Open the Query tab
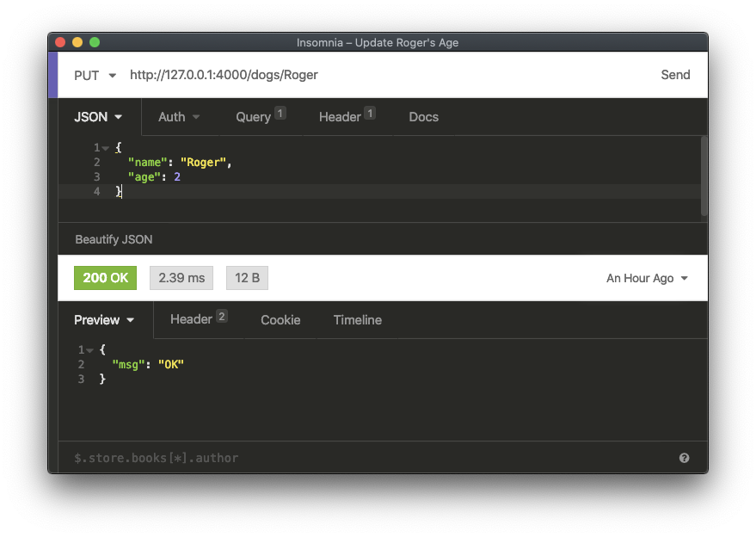 pos(260,117)
